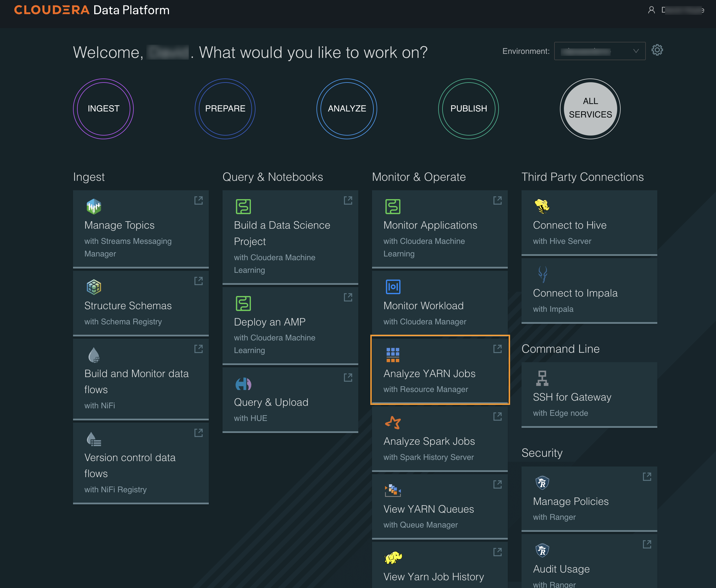Click Deploy an AMP machine learning icon
The height and width of the screenshot is (588, 716).
coord(243,303)
